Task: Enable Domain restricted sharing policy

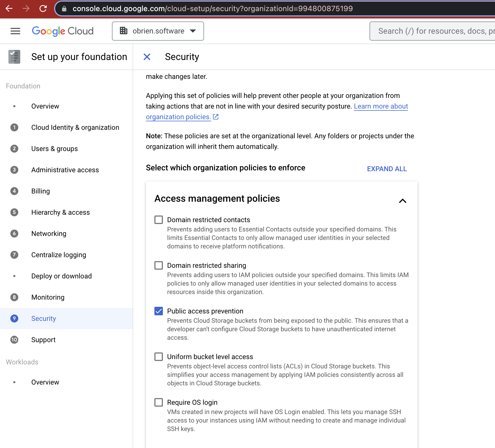Action: (159, 265)
